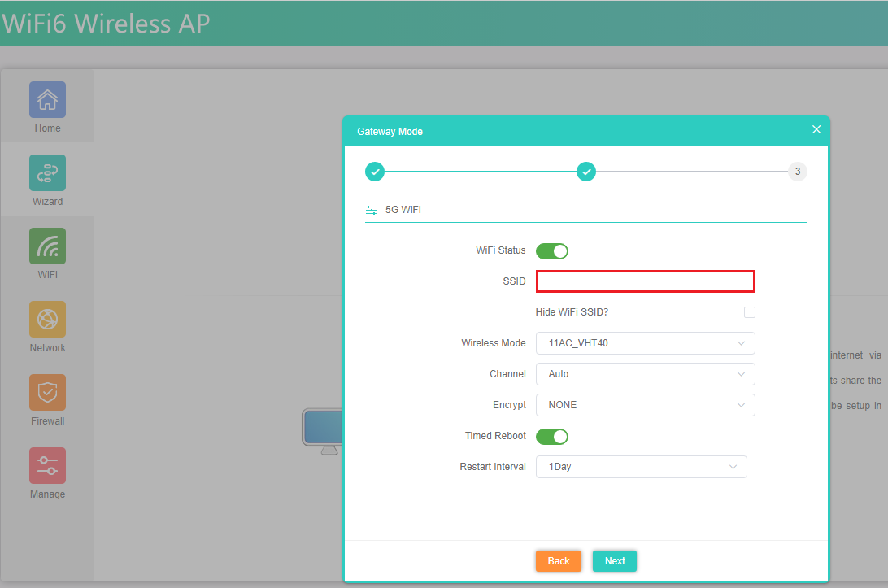
Task: Click the second completed step checkmark
Action: [x=586, y=172]
